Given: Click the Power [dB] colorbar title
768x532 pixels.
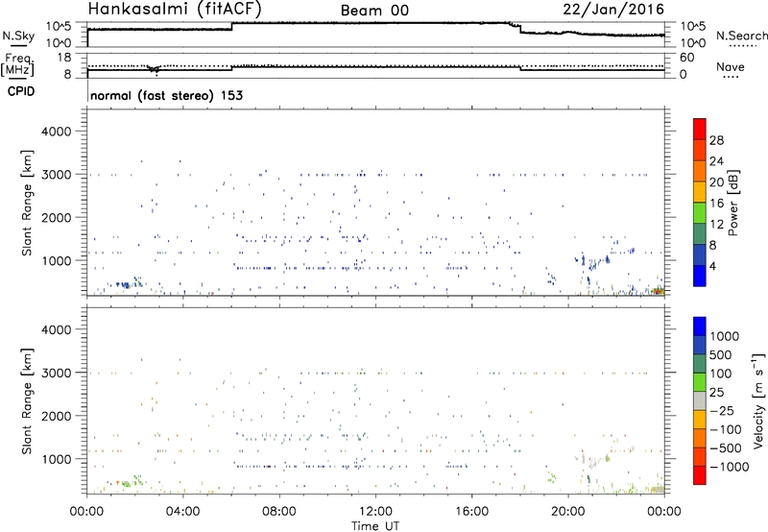Looking at the screenshot, I should point(732,203).
